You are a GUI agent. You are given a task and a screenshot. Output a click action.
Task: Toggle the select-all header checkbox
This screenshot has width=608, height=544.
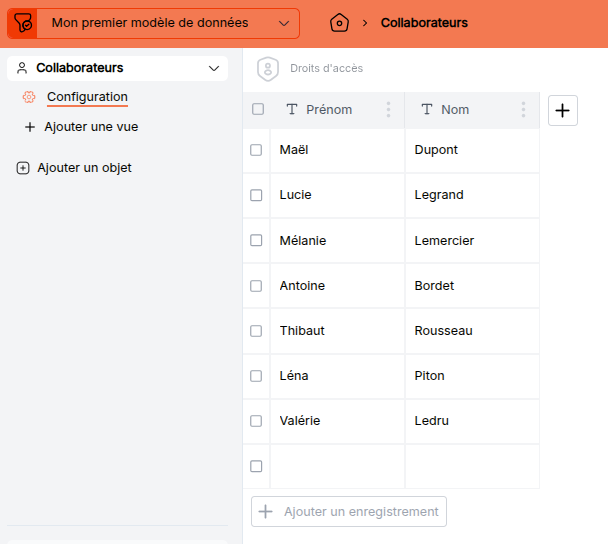click(257, 109)
